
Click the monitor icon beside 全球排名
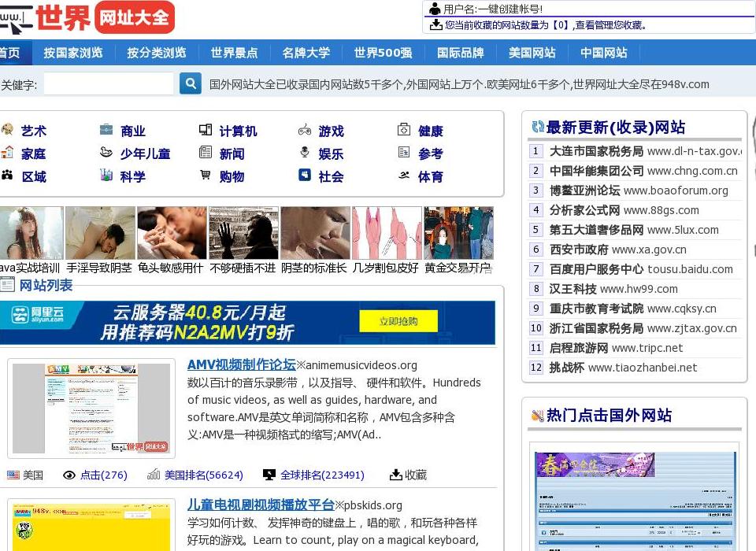[269, 475]
